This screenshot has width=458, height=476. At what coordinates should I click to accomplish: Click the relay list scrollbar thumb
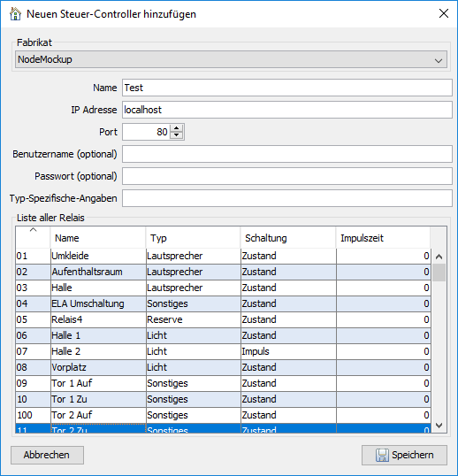point(439,273)
